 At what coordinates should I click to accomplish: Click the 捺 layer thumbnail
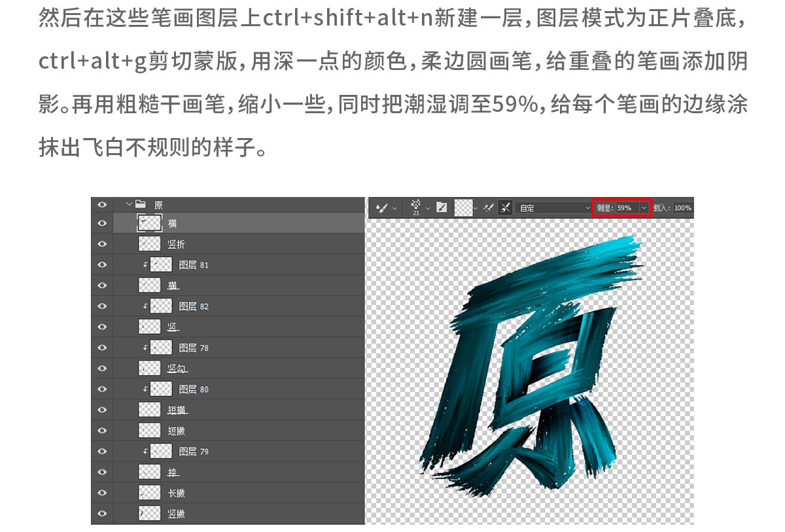(x=150, y=472)
